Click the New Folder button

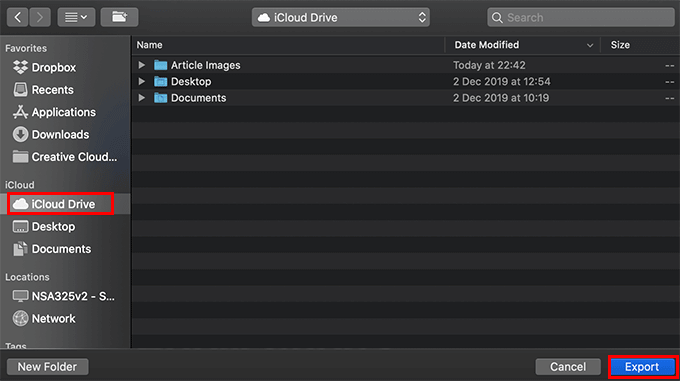[47, 367]
